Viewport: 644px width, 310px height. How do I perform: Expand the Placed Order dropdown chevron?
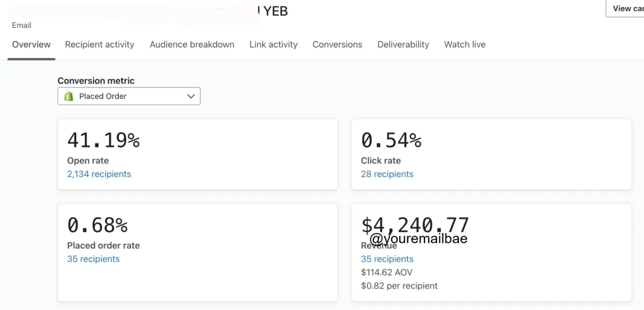click(191, 97)
